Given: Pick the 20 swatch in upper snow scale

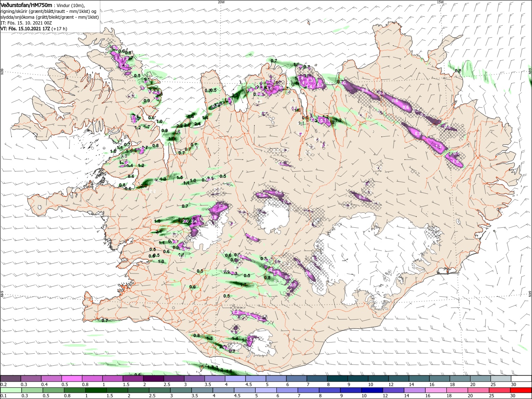Looking at the screenshot, I should tap(480, 379).
